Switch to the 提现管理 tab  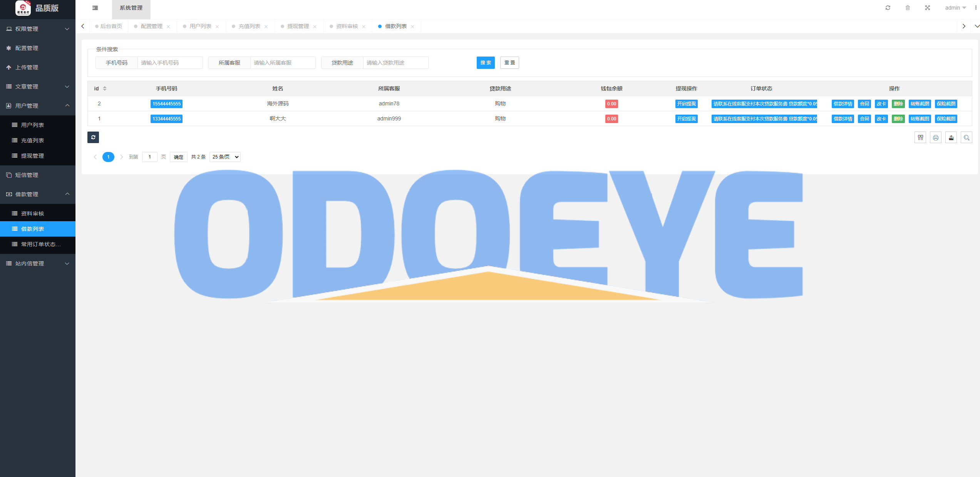click(298, 26)
